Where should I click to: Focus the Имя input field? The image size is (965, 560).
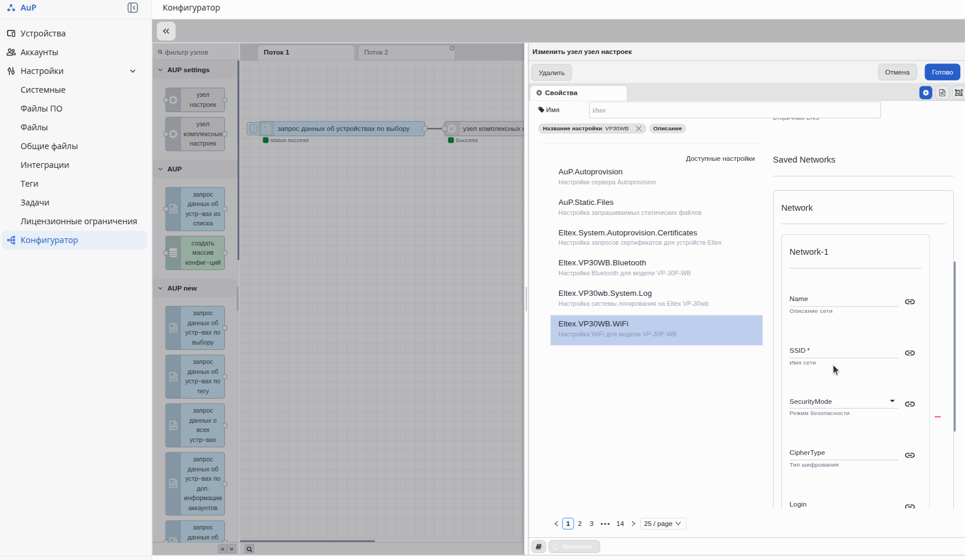click(x=735, y=110)
